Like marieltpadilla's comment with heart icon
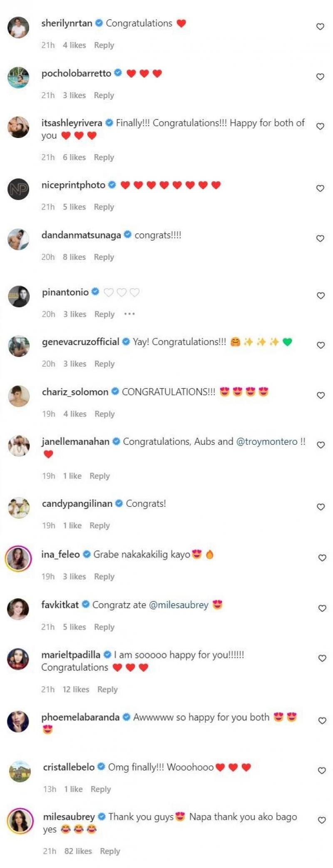 click(x=322, y=658)
